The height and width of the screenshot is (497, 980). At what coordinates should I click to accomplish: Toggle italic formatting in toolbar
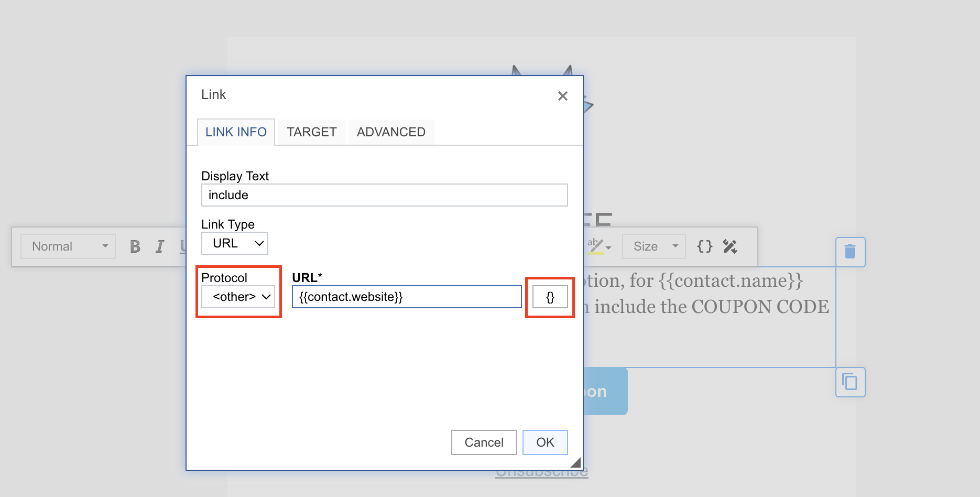click(x=160, y=246)
